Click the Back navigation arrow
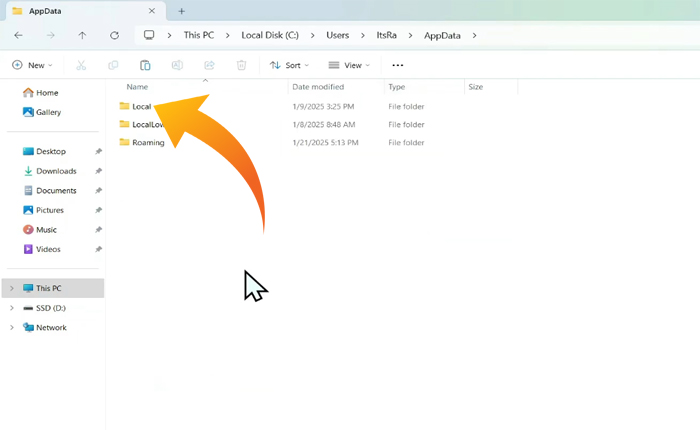 18,35
